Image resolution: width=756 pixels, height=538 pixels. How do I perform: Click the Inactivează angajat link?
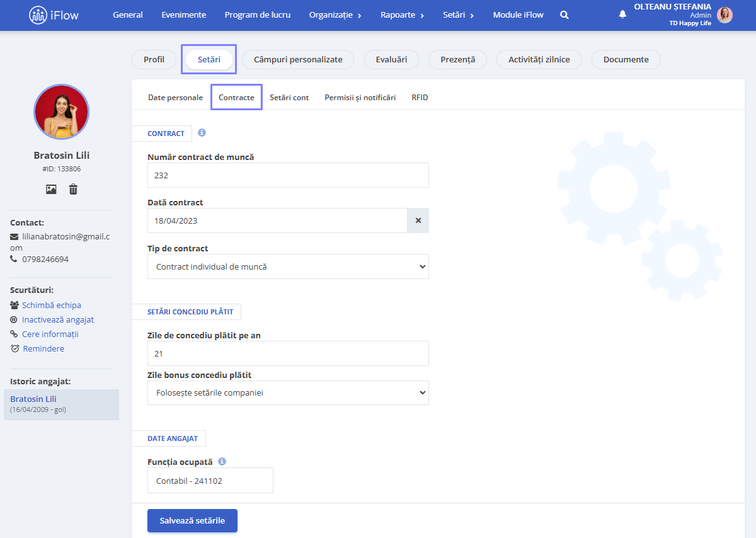point(58,319)
